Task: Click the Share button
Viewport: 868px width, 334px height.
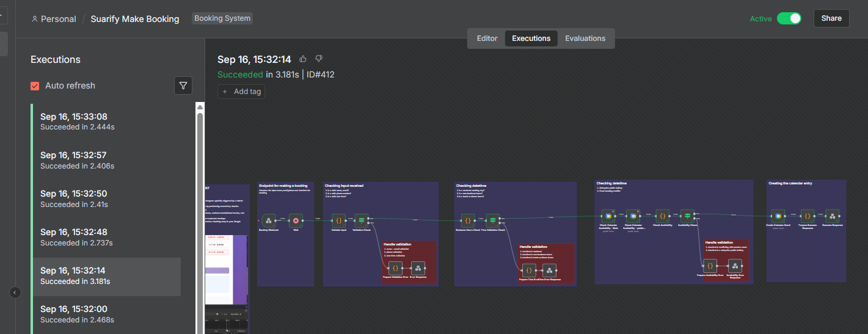Action: click(831, 18)
